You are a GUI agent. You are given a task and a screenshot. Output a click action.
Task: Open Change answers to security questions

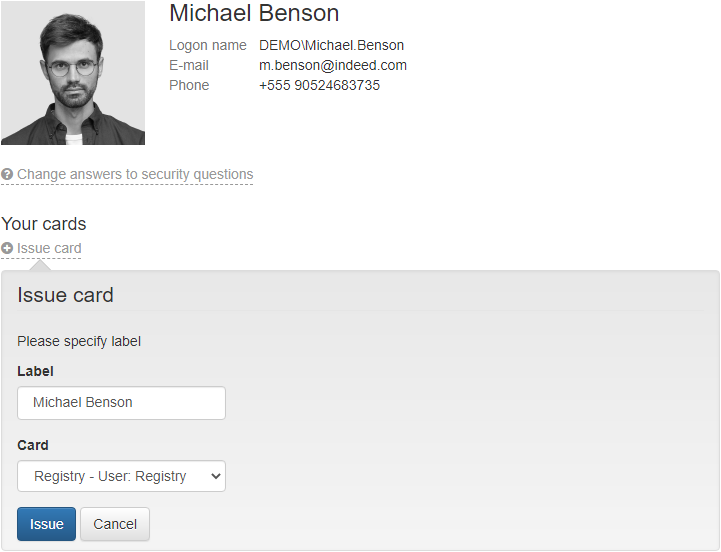click(x=135, y=174)
